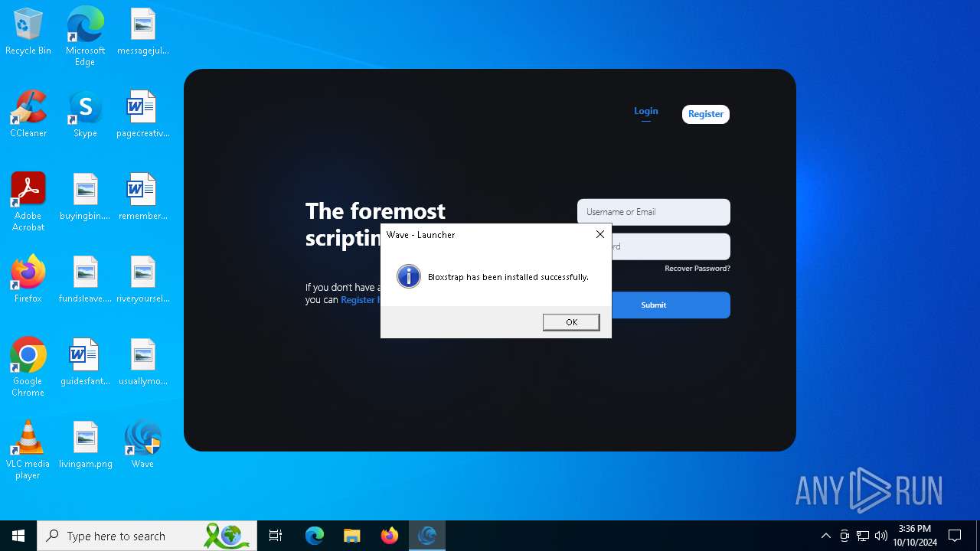
Task: Click the password field in Wave
Action: pos(671,246)
